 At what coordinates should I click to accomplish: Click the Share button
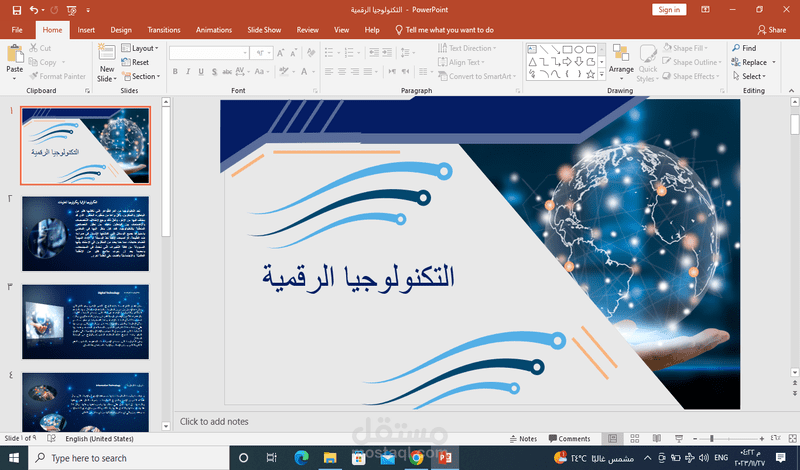[x=772, y=30]
